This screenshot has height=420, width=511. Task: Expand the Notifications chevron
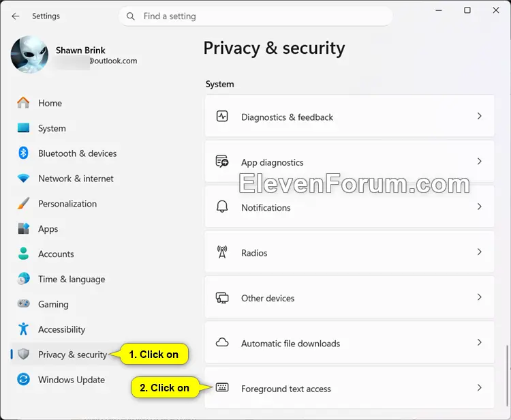coord(480,207)
